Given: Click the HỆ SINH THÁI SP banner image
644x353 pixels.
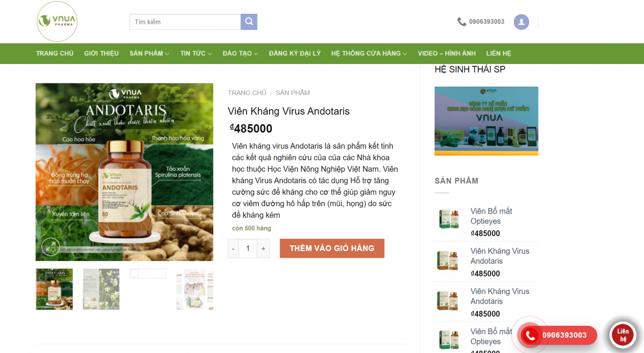Looking at the screenshot, I should click(x=486, y=121).
